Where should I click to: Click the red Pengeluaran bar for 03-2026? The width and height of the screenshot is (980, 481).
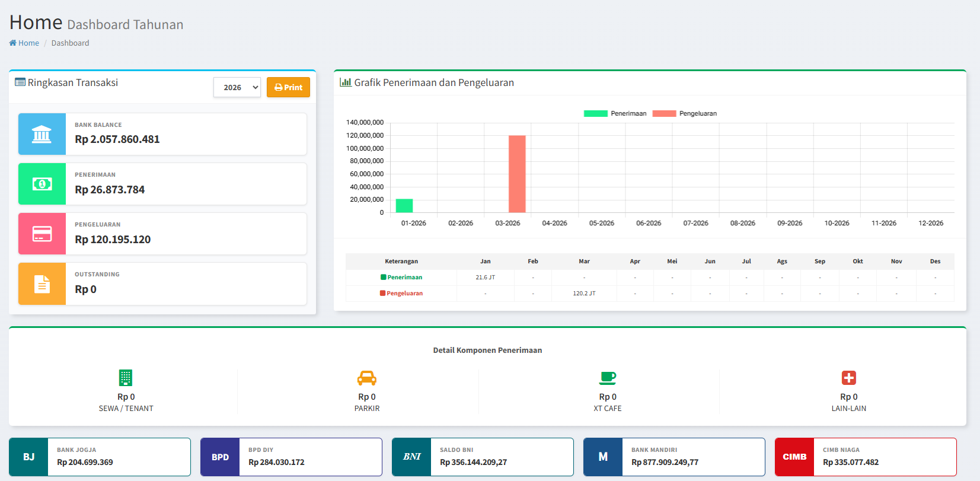[x=517, y=174]
